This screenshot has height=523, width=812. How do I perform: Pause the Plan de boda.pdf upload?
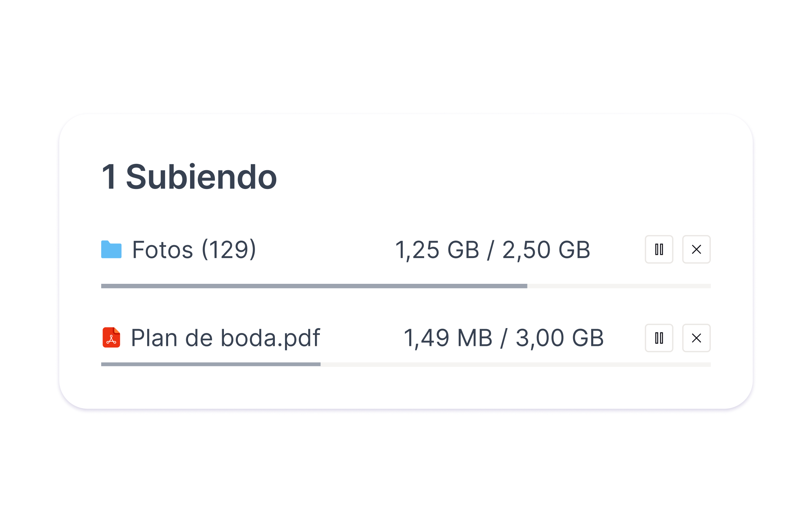[x=659, y=338]
